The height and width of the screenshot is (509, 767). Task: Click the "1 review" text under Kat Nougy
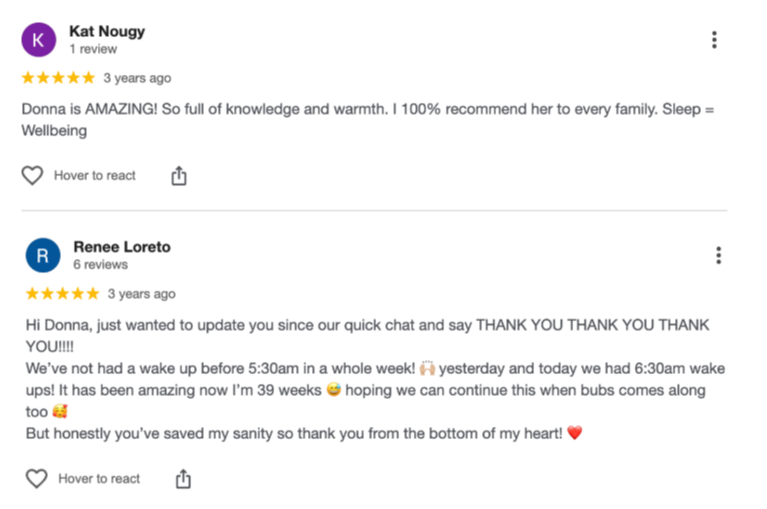tap(93, 49)
